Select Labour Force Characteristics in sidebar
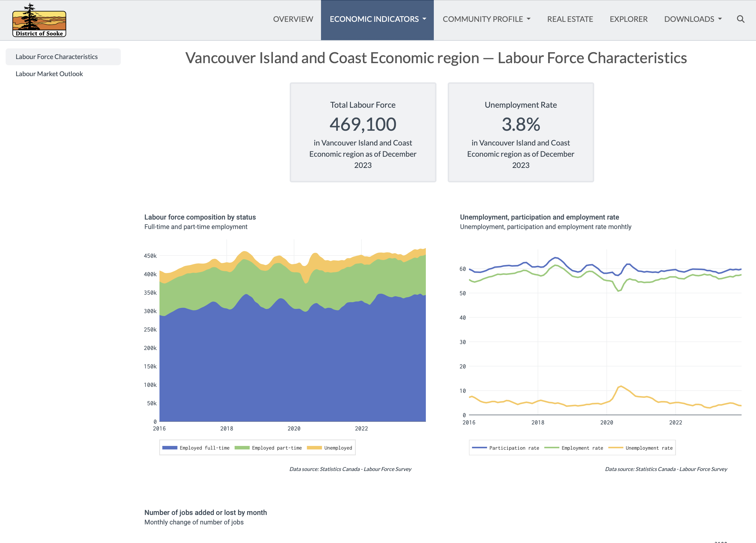Viewport: 756px width, 543px height. 57,57
